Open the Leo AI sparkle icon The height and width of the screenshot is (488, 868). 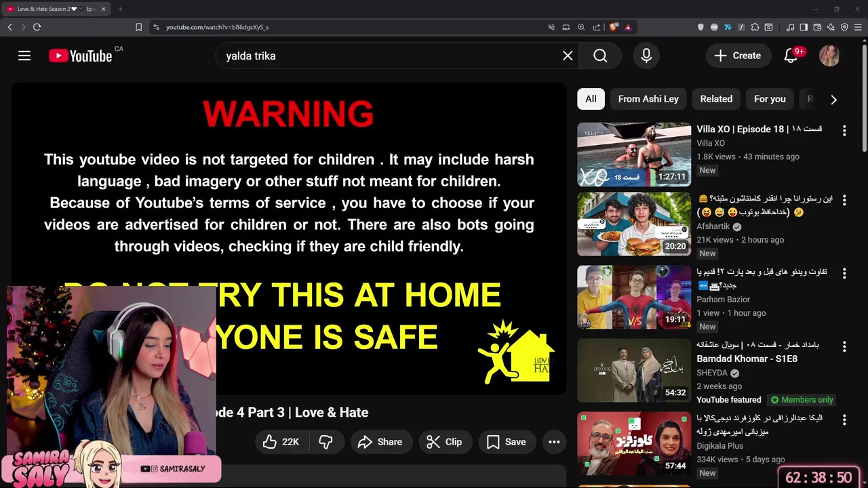(831, 27)
